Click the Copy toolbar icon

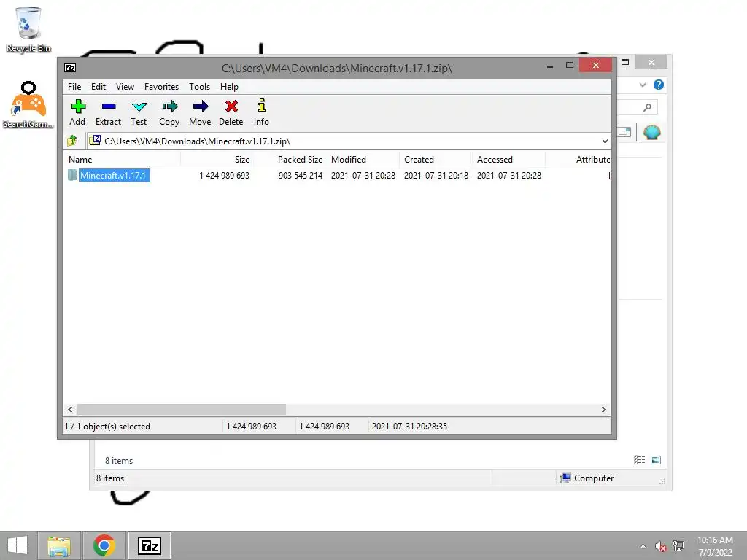[169, 112]
